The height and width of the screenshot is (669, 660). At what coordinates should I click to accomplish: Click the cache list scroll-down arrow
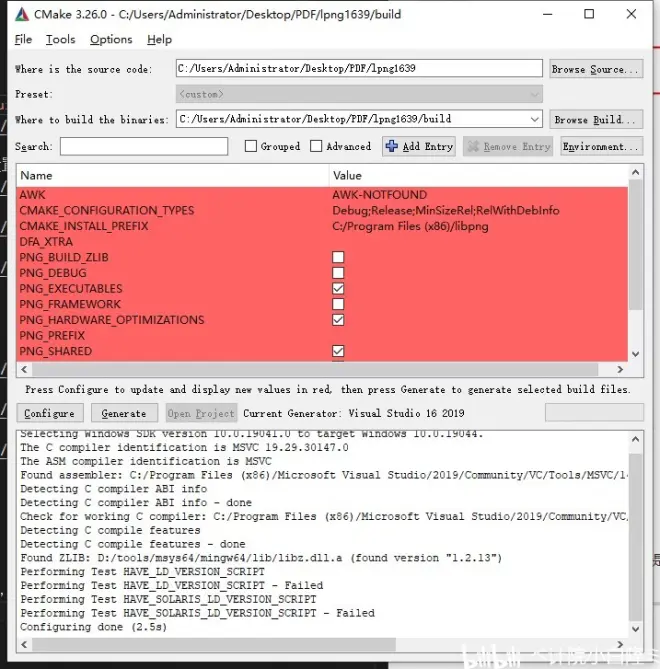635,354
